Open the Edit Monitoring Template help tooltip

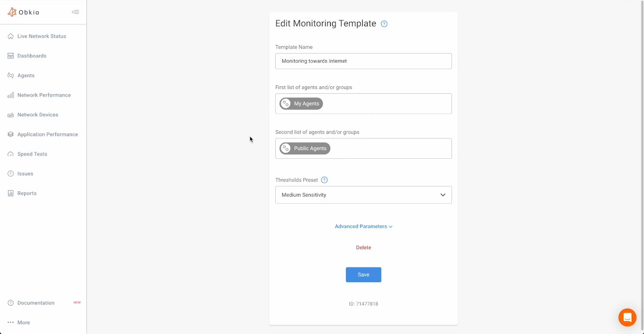point(384,24)
